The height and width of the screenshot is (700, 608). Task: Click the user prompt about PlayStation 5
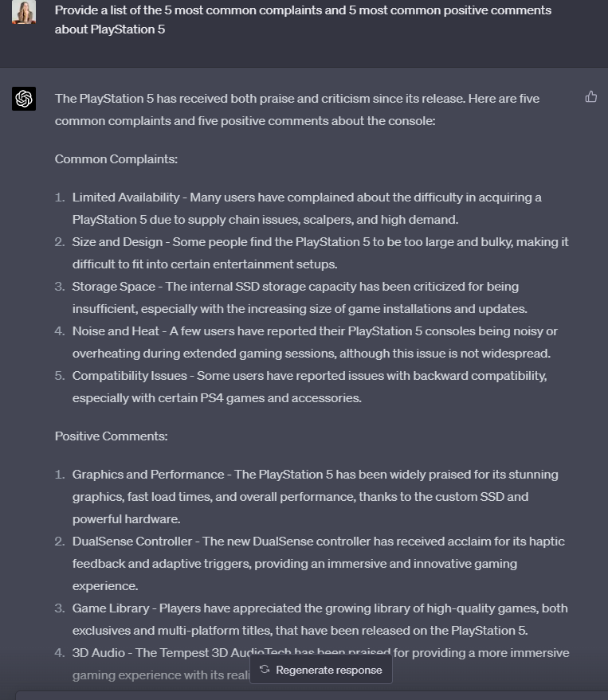pos(303,20)
